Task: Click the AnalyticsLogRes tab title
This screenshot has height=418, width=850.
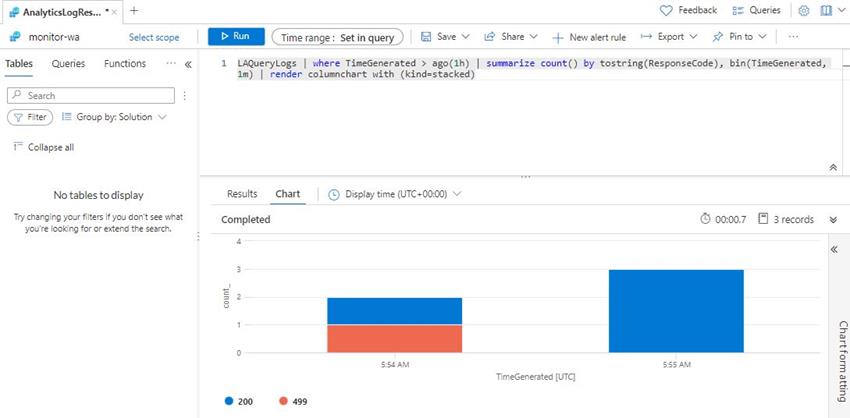Action: pos(62,11)
